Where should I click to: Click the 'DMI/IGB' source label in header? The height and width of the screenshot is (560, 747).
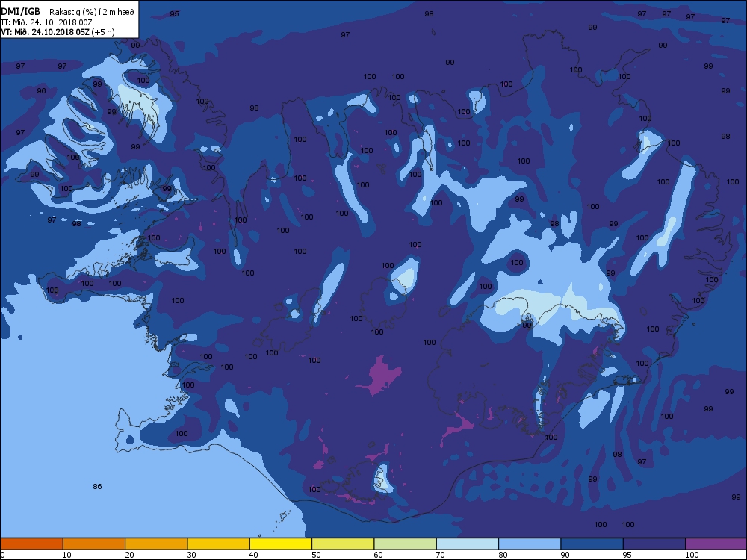pyautogui.click(x=21, y=13)
